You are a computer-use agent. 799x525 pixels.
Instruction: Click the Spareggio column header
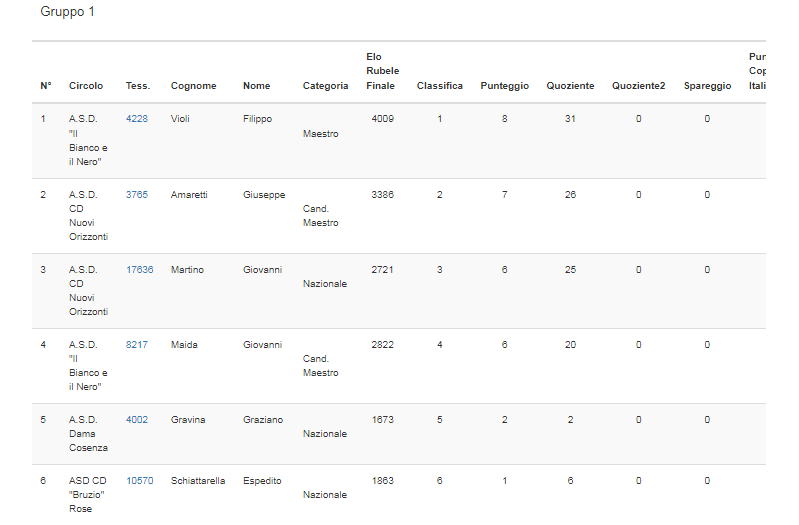[x=707, y=86]
